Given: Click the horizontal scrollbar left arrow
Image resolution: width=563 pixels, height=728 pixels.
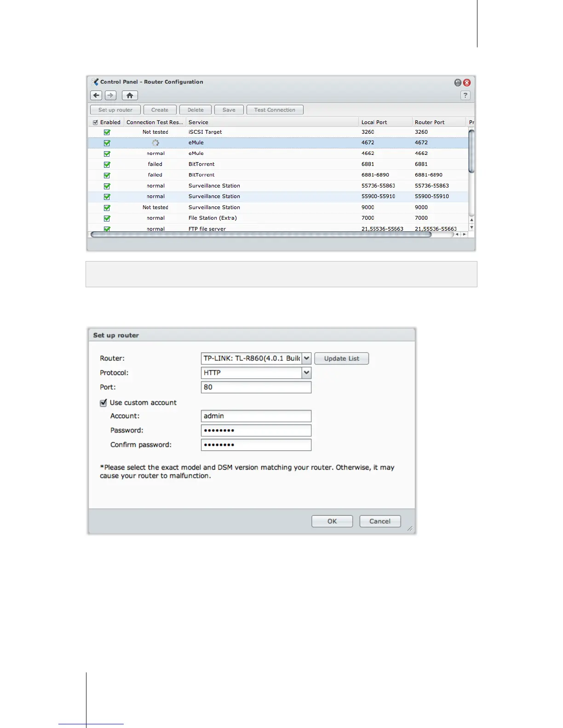Looking at the screenshot, I should tap(457, 234).
